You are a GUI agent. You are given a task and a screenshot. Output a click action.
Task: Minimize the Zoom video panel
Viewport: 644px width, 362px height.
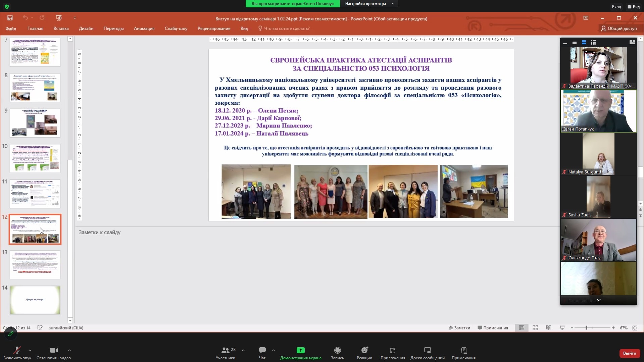(565, 43)
